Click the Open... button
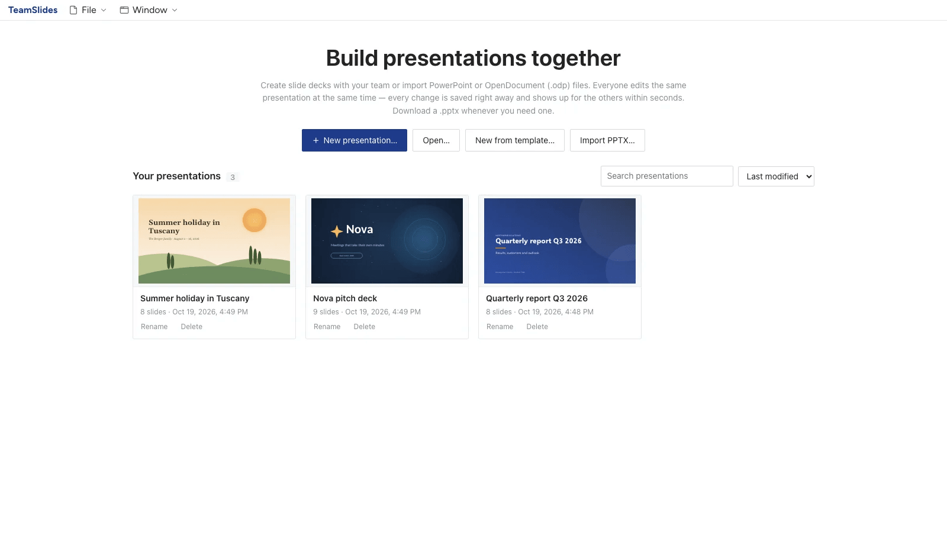 pyautogui.click(x=436, y=140)
